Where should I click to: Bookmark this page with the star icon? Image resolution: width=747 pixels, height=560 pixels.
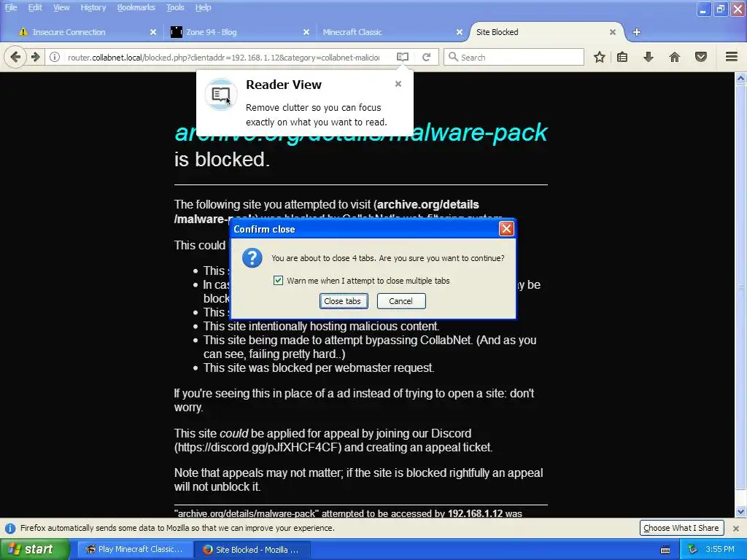pos(600,57)
